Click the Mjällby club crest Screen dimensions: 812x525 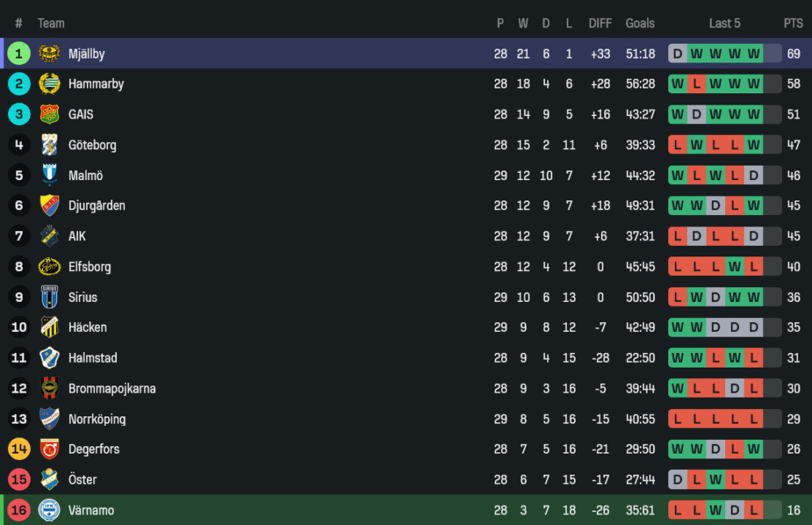click(x=50, y=54)
